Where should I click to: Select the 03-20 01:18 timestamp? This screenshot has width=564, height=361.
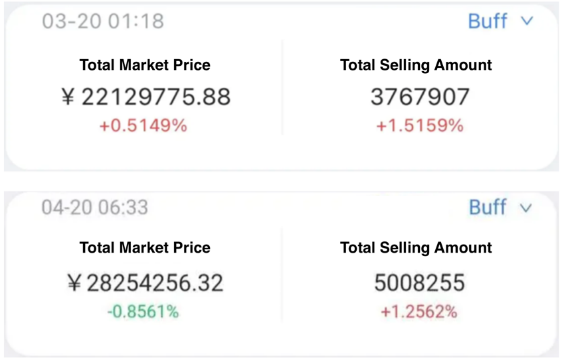103,21
